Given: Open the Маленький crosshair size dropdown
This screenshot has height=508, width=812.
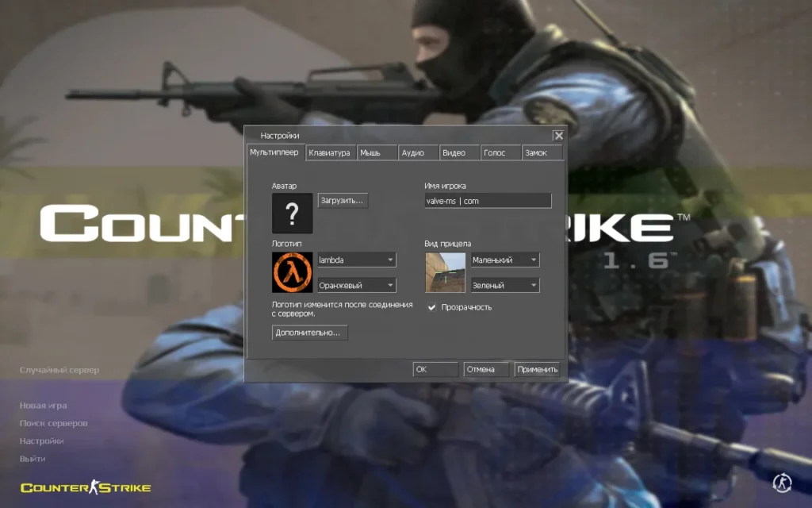Looking at the screenshot, I should coord(504,260).
